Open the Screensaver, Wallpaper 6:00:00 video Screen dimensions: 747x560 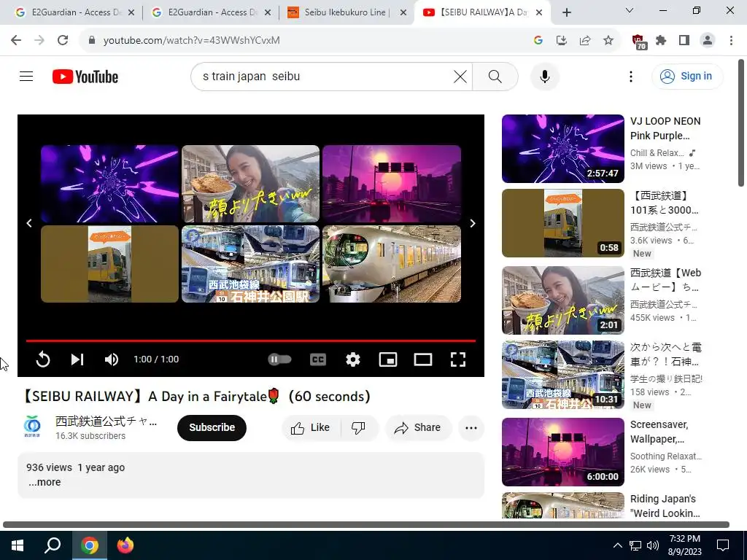pos(562,452)
